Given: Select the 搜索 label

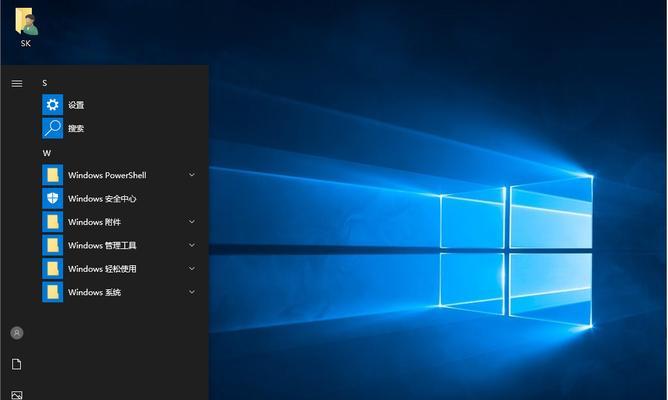Looking at the screenshot, I should coord(76,129).
